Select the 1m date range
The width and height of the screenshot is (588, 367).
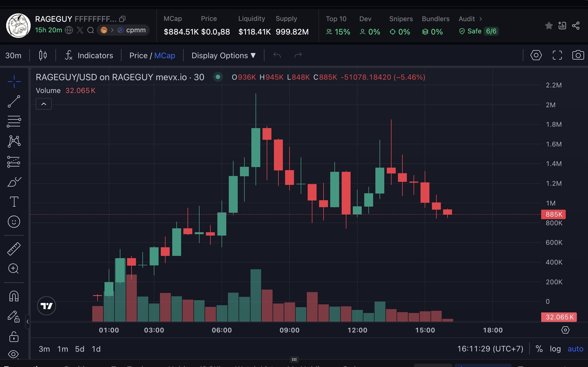[x=63, y=349]
